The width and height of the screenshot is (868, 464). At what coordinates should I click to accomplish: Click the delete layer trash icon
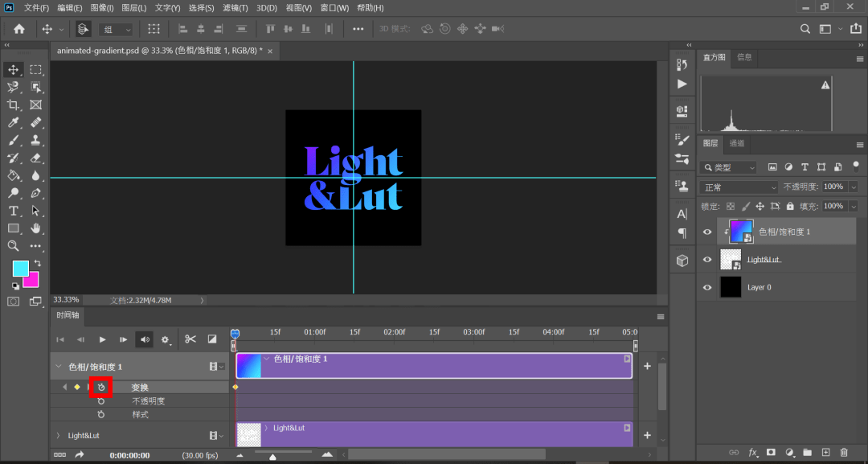[844, 453]
